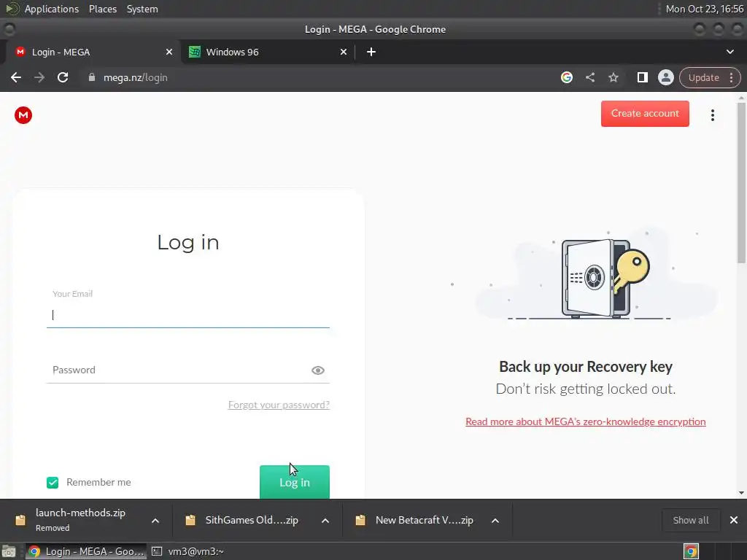Expand launch-methods.zip download options
This screenshot has width=747, height=560.
coord(155,521)
